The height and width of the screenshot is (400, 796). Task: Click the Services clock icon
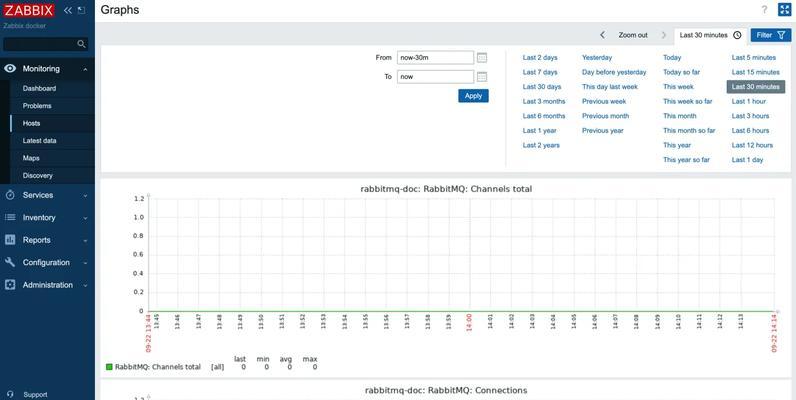tap(10, 195)
